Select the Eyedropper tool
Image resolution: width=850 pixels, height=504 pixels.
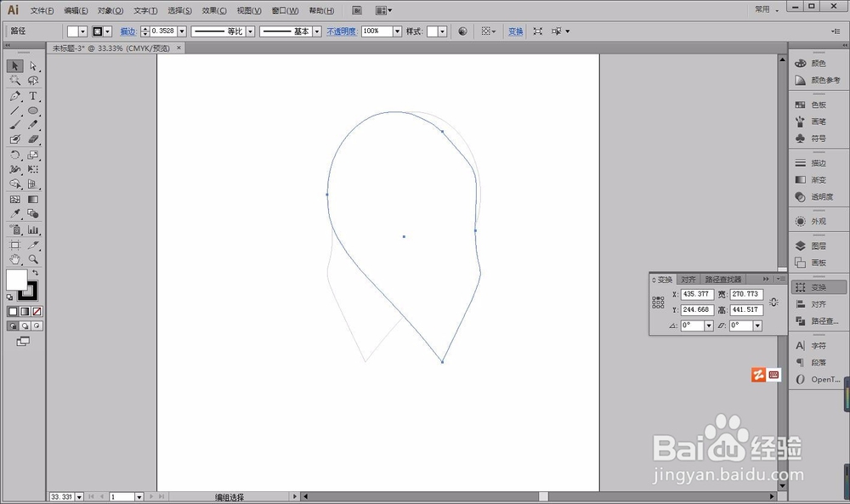14,214
